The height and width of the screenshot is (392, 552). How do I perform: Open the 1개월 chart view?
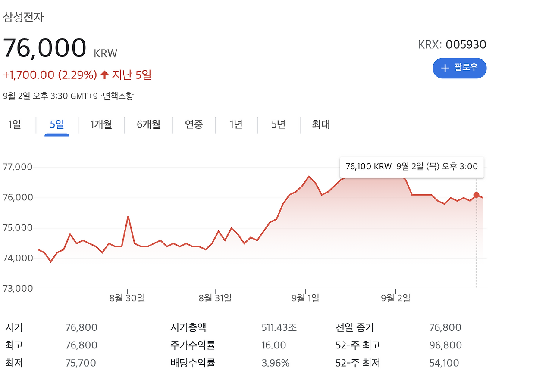[x=101, y=124]
